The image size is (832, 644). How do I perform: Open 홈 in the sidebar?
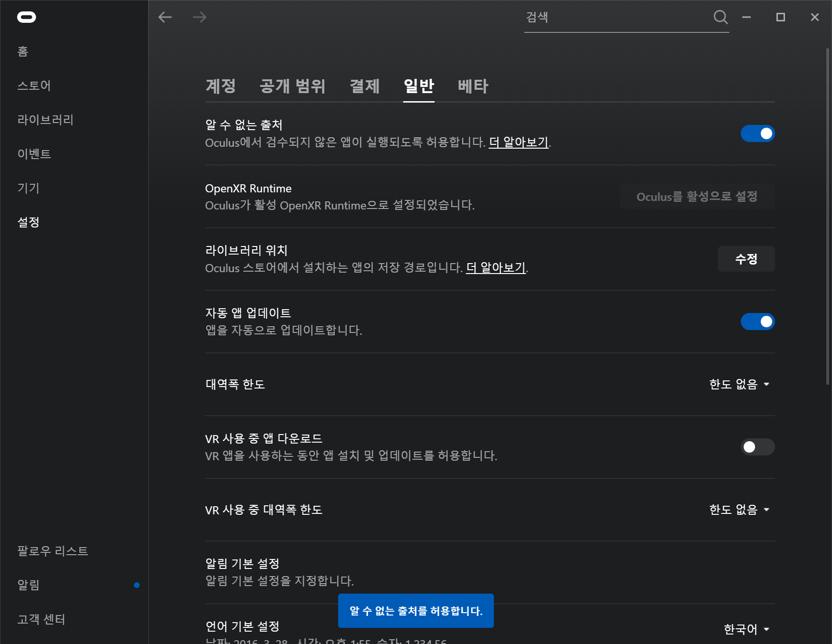point(23,51)
